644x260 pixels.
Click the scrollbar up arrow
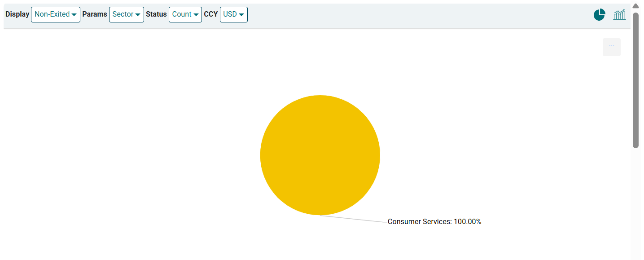click(x=635, y=6)
